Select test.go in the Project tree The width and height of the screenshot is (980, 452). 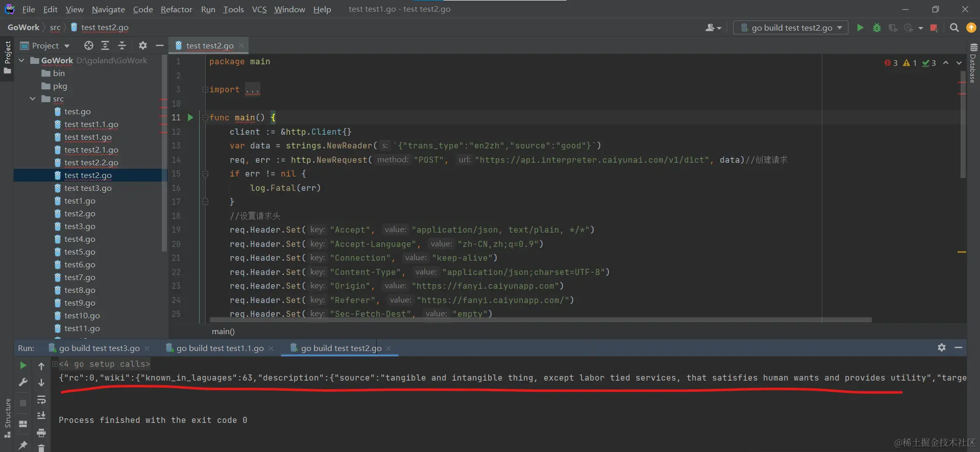[78, 111]
